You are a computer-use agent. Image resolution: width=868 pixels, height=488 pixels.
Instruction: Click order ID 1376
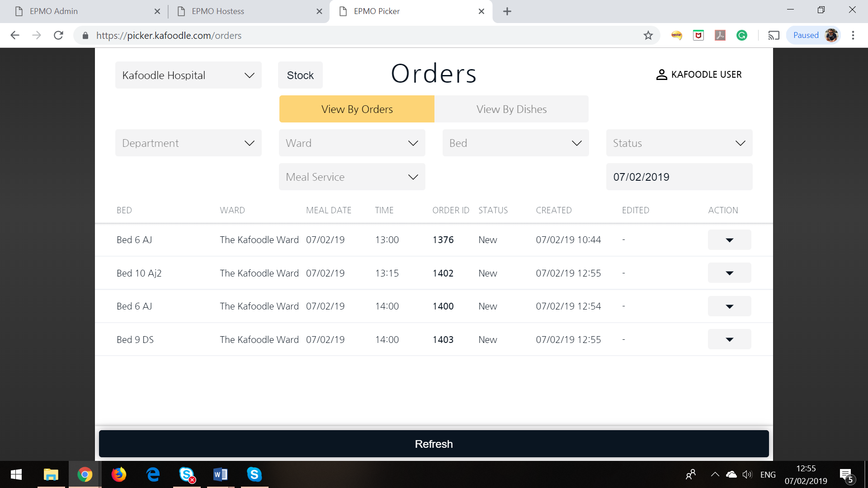click(x=443, y=240)
